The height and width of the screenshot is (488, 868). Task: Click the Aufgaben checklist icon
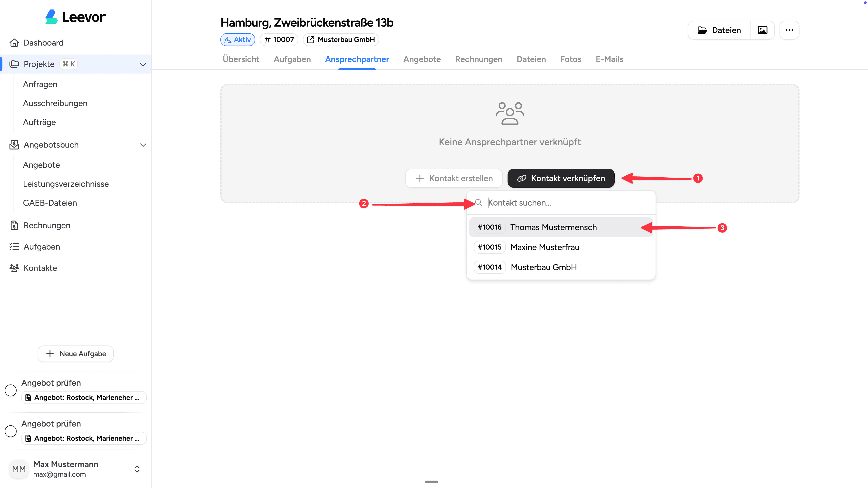coord(14,246)
